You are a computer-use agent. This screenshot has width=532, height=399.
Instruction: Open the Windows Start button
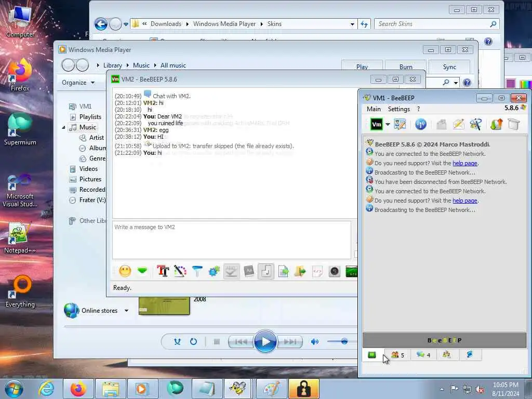14,389
